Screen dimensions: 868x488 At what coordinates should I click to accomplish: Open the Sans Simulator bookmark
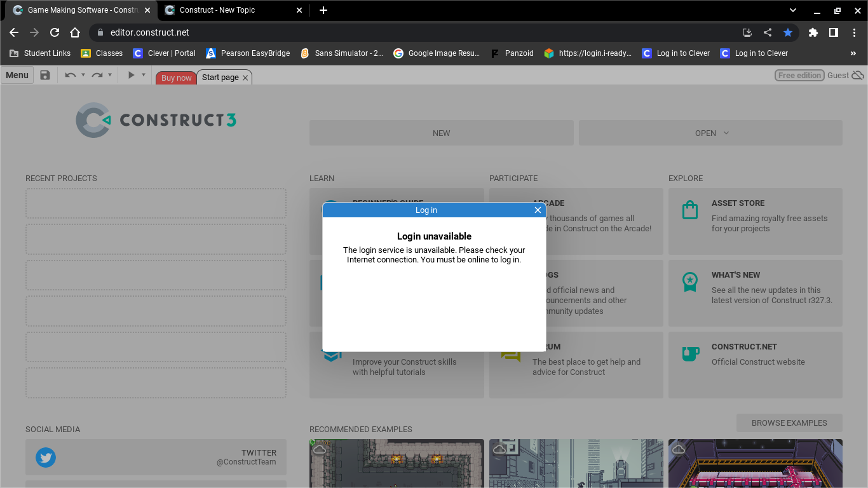342,53
